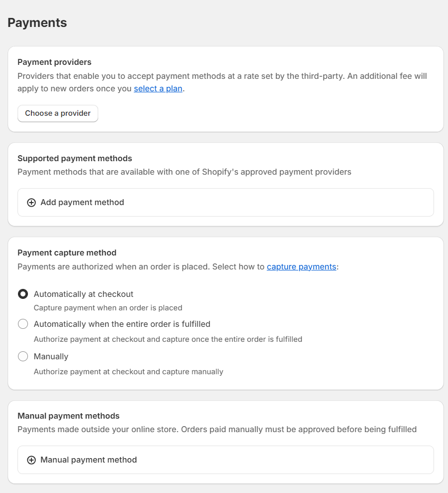448x493 pixels.
Task: Click the Choose a provider button
Action: tap(57, 113)
